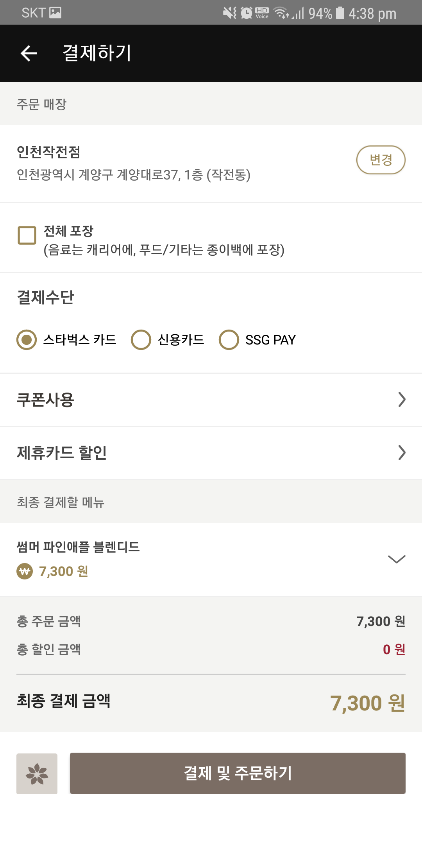Tap the flower icon beside the order button
This screenshot has width=422, height=868.
[x=37, y=773]
